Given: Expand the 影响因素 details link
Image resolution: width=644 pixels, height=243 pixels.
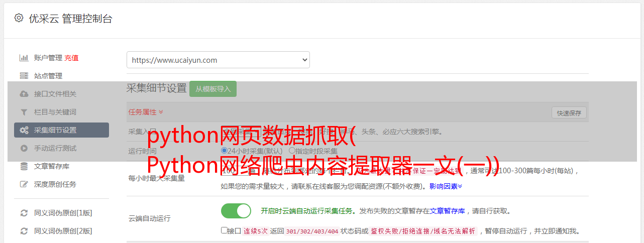Looking at the screenshot, I should click(x=446, y=186).
